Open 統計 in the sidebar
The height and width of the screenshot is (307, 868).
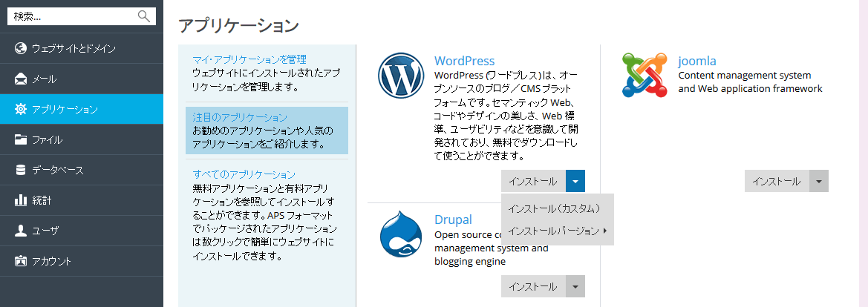pos(41,200)
